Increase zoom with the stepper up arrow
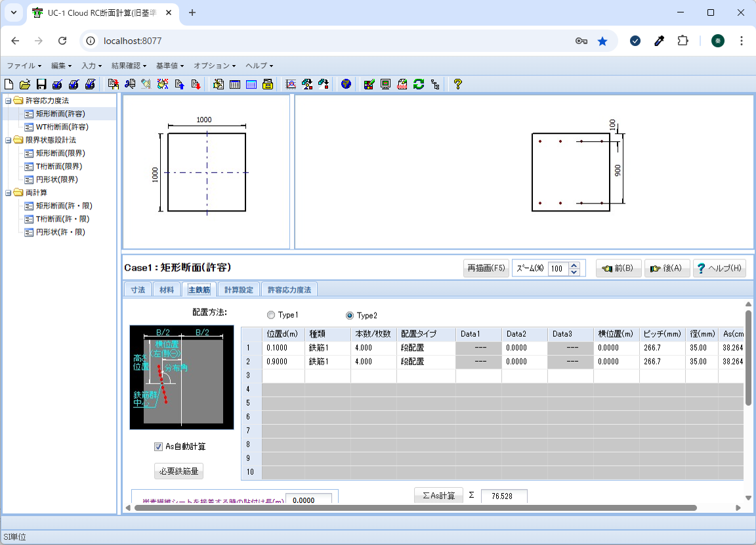The width and height of the screenshot is (756, 545). pos(574,265)
